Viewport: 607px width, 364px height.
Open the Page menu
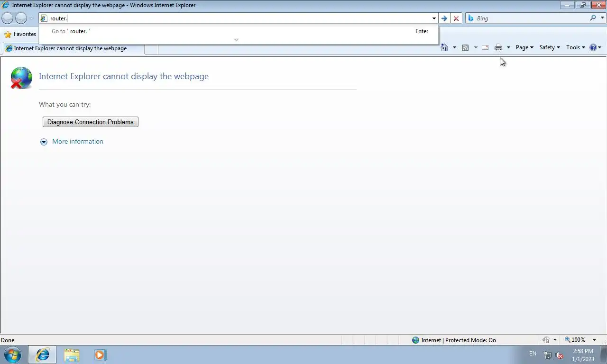(x=524, y=47)
